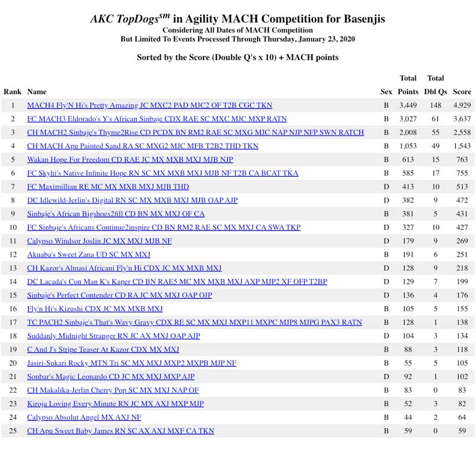Open MACH4 Fly'N Hi's Pretty Amazing link

(x=149, y=105)
